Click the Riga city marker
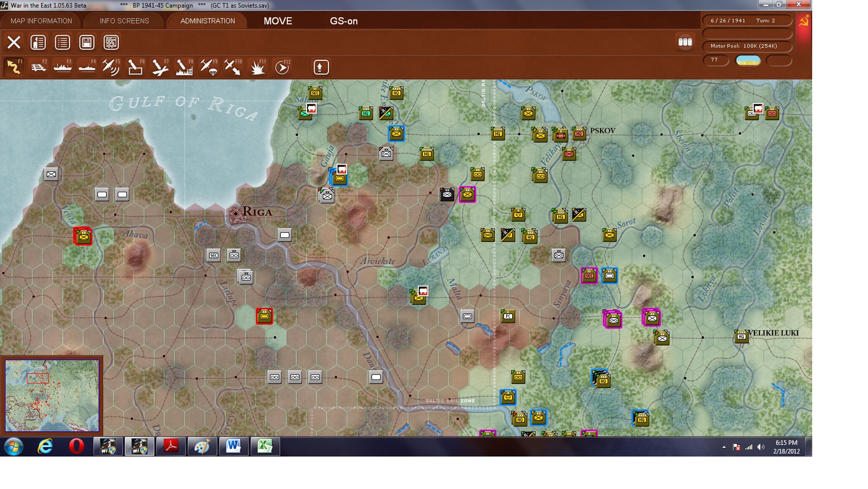Image resolution: width=868 pixels, height=489 pixels. pyautogui.click(x=236, y=214)
